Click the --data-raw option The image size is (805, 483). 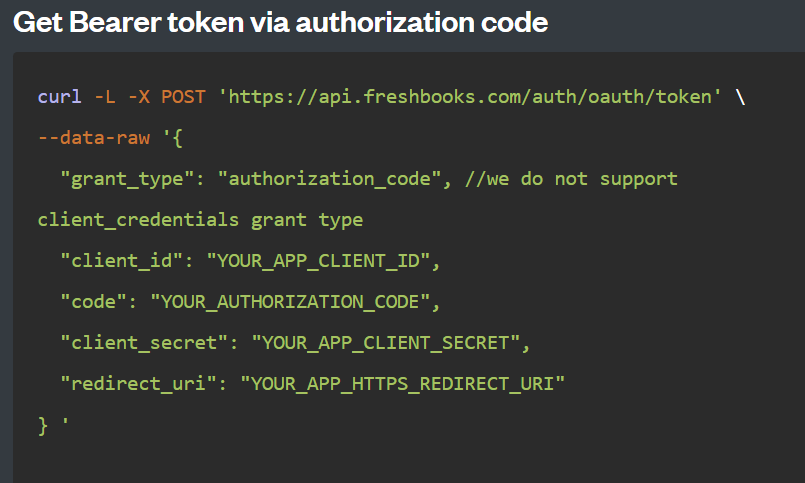(94, 138)
